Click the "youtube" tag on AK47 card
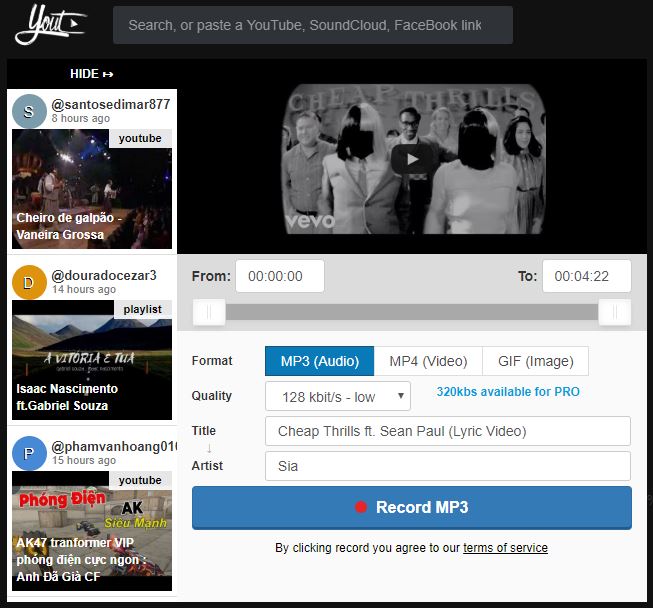This screenshot has width=653, height=608. coord(140,481)
